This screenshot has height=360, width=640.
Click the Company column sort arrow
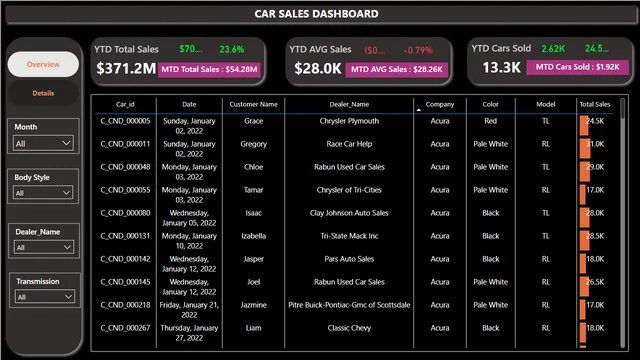coord(419,110)
